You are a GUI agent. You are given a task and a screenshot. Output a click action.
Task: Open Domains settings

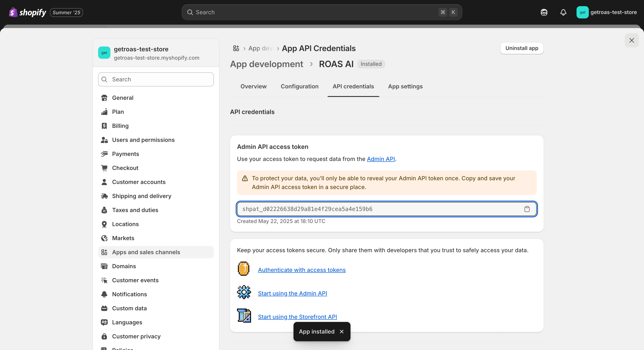coord(156,266)
